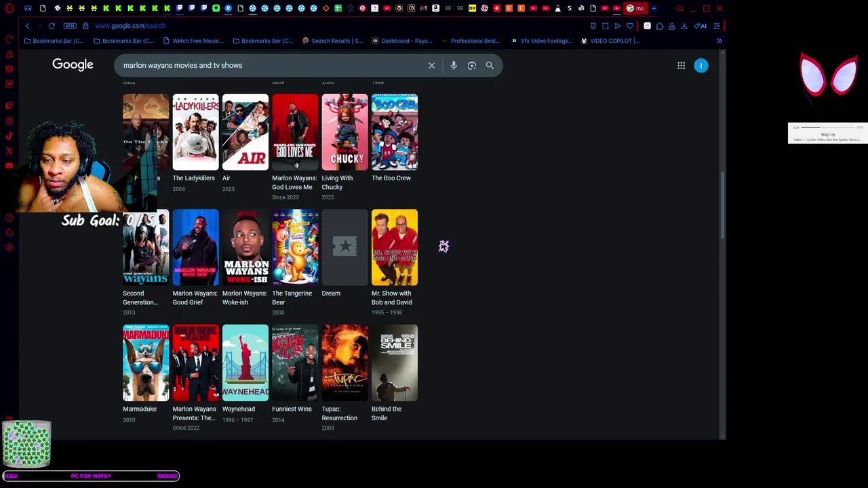
Task: Open The Boo Crew poster
Action: [395, 132]
